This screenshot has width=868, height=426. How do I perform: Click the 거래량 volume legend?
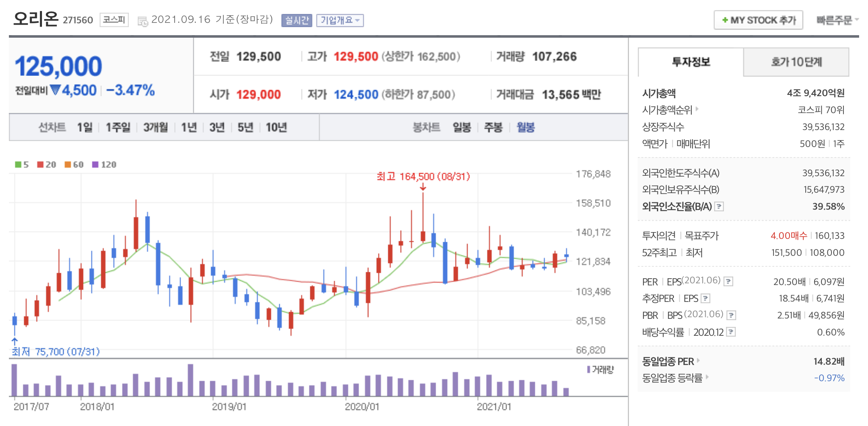pyautogui.click(x=601, y=370)
